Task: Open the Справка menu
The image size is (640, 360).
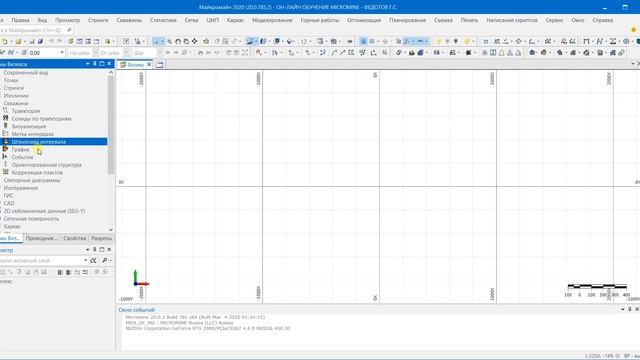Action: coord(602,20)
